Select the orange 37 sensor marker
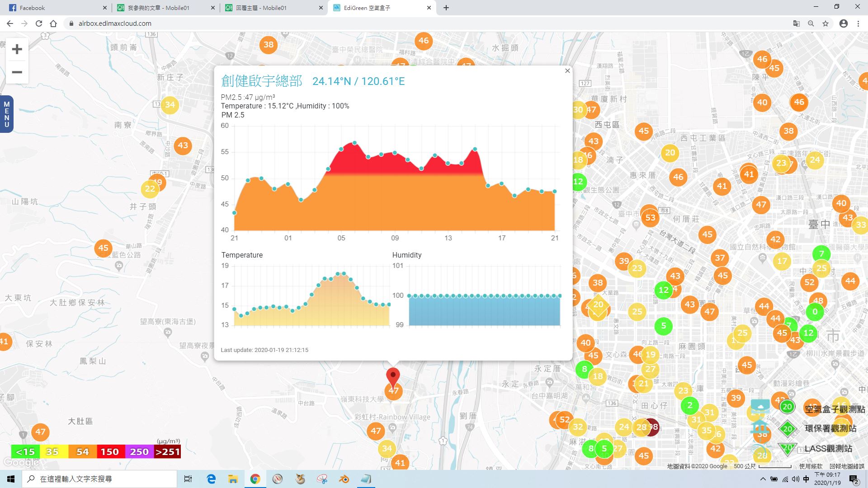 pos(720,258)
